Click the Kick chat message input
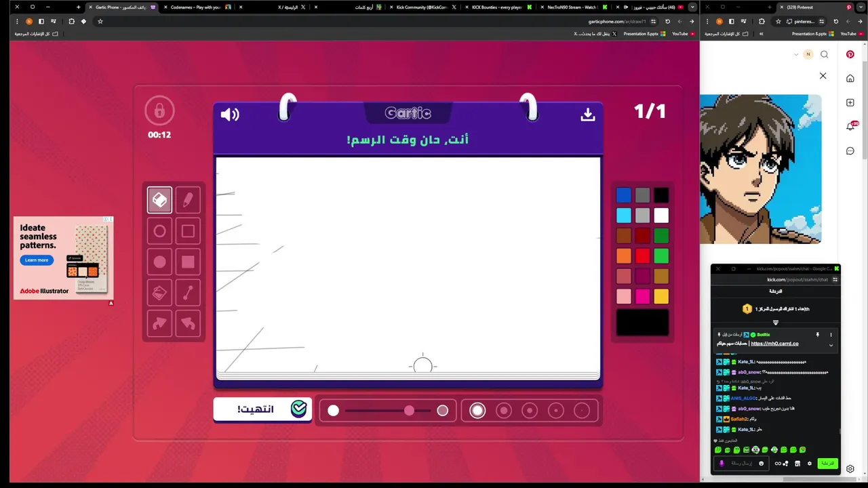Screen dimensions: 868x488 click(741, 464)
